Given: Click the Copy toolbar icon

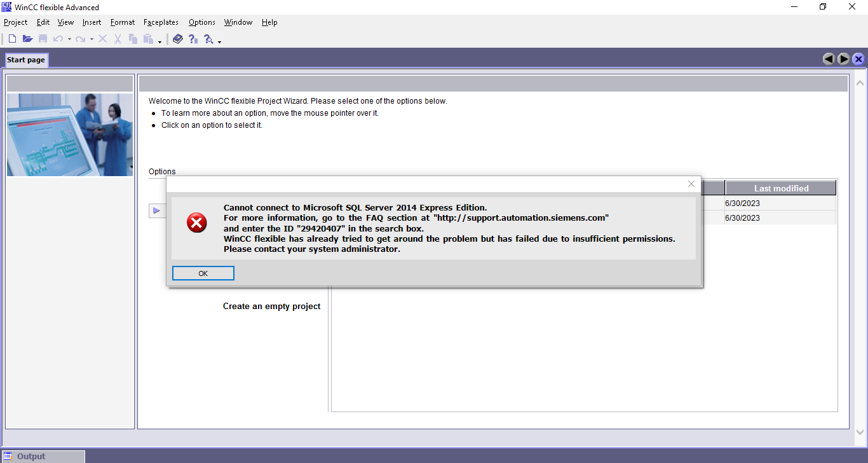Looking at the screenshot, I should point(133,39).
